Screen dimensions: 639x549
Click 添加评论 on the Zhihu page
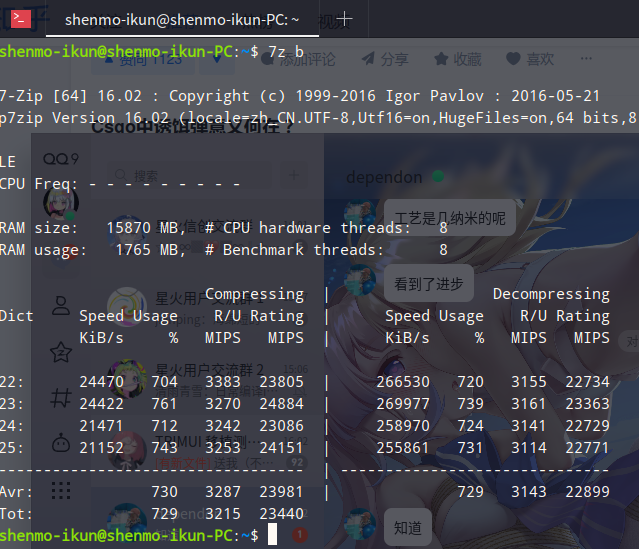click(x=298, y=60)
